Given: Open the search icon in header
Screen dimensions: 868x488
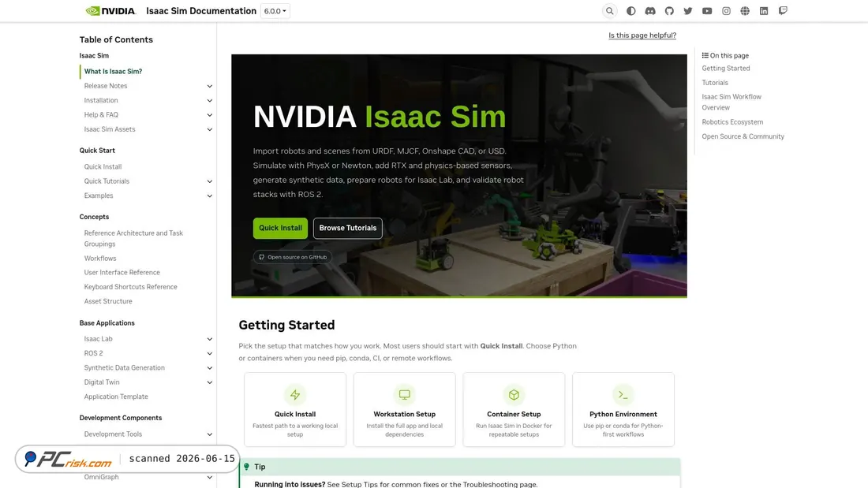Looking at the screenshot, I should click(609, 11).
